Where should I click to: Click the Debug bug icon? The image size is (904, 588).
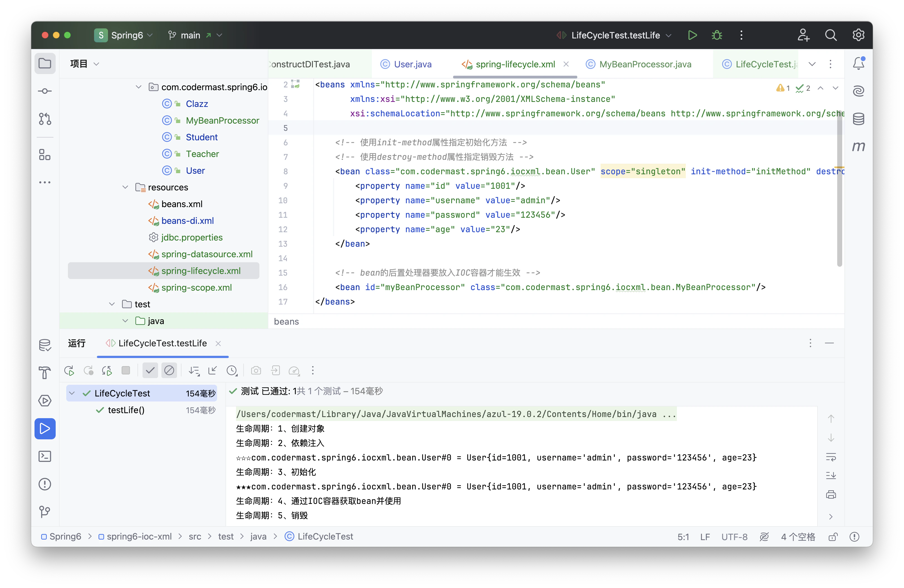716,35
